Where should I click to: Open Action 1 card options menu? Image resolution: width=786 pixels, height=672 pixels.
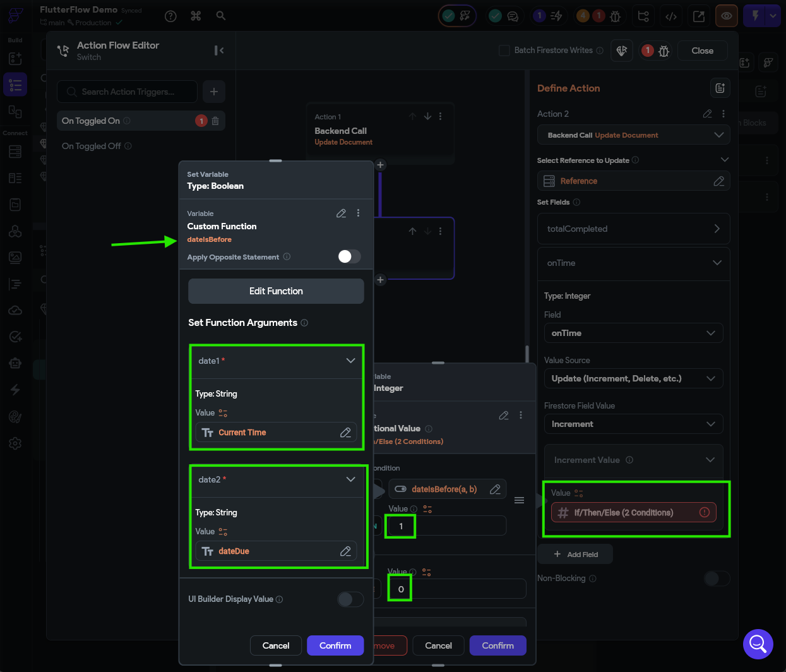point(440,116)
